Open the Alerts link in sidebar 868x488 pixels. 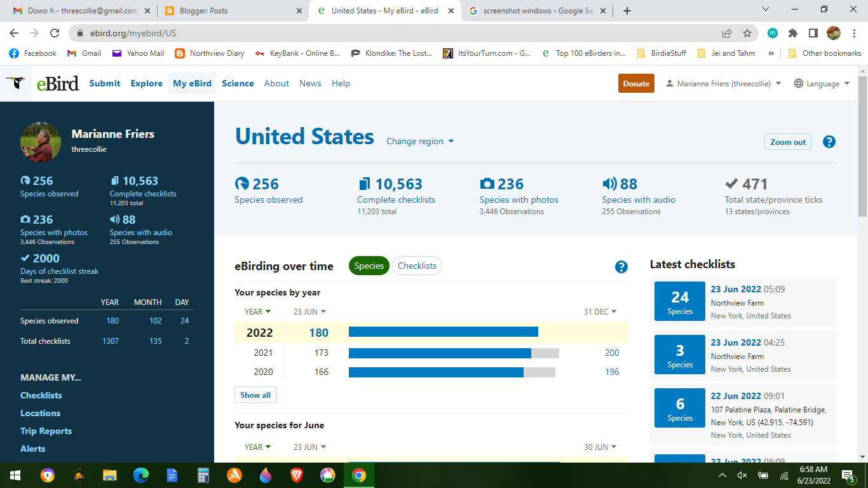pos(33,449)
